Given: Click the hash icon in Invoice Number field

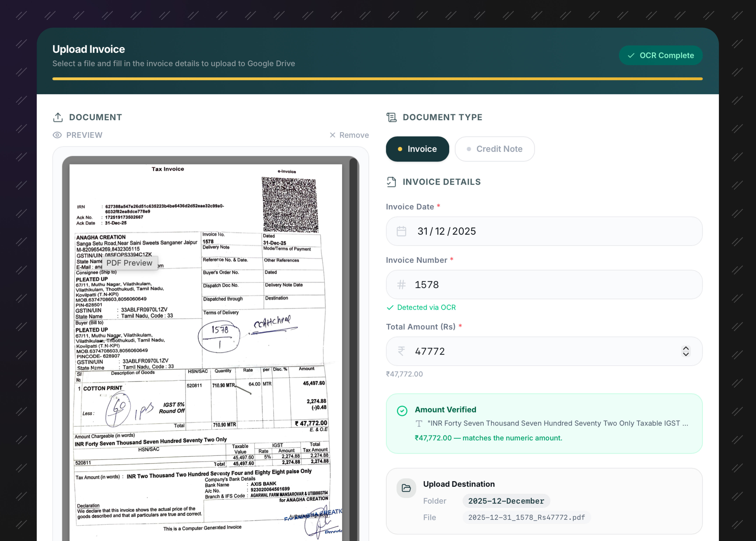Looking at the screenshot, I should point(401,284).
